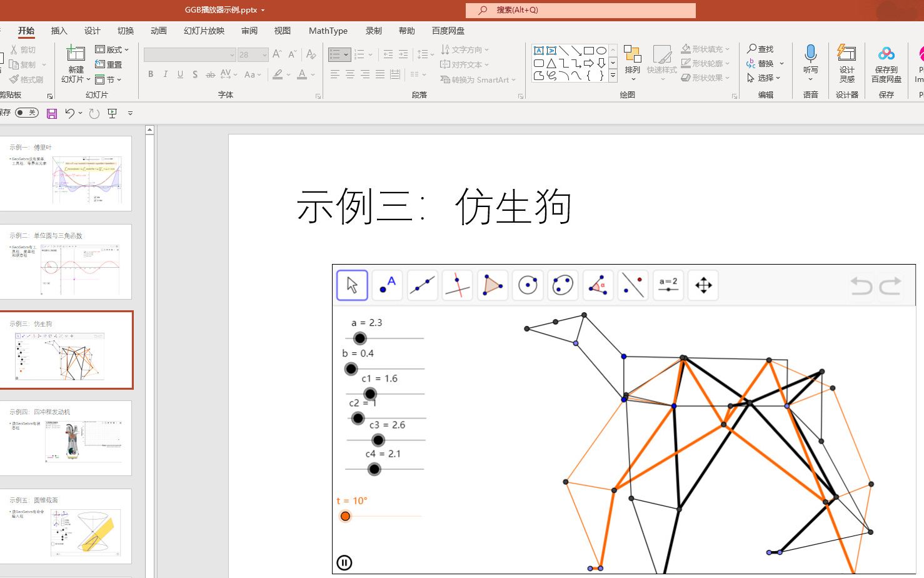Viewport: 924px width, 578px height.
Task: Click the Format Painter (格式刷) button
Action: pos(26,79)
